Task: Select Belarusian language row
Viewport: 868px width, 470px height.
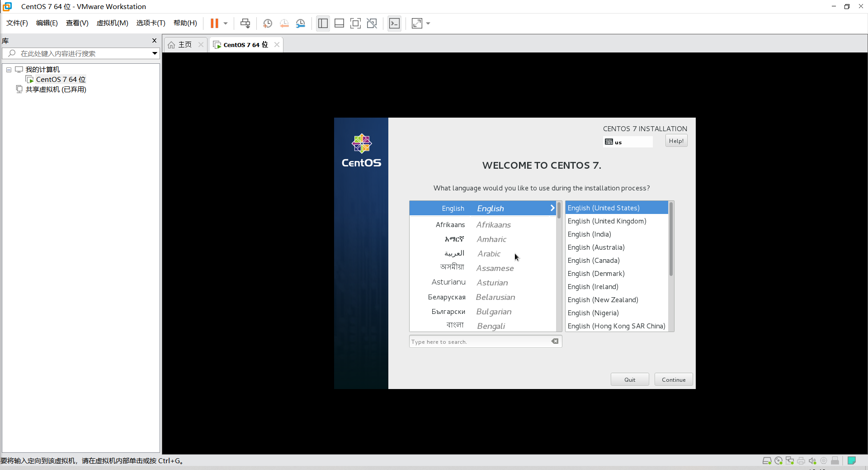Action: (482, 297)
